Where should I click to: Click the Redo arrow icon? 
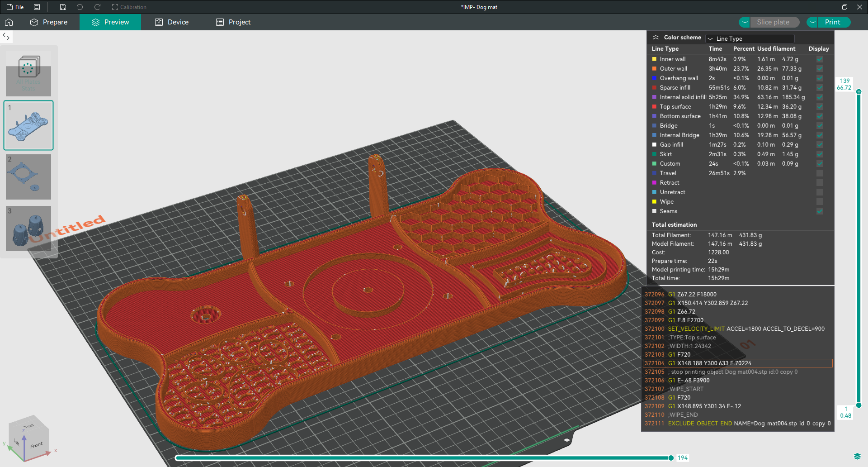[x=97, y=7]
